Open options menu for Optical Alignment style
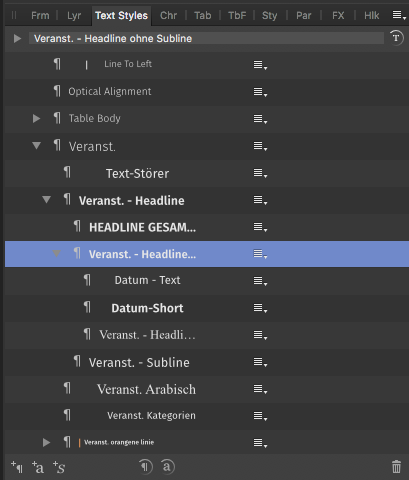This screenshot has height=480, width=409. click(x=260, y=92)
